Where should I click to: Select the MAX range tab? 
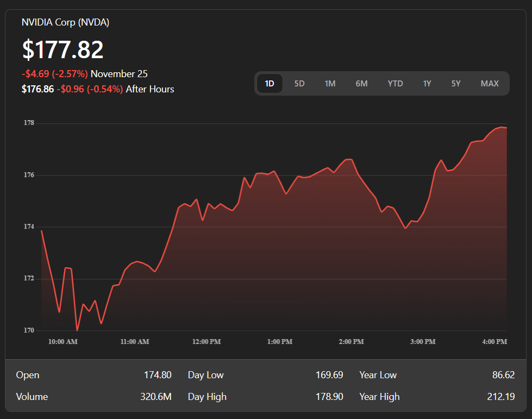point(490,84)
